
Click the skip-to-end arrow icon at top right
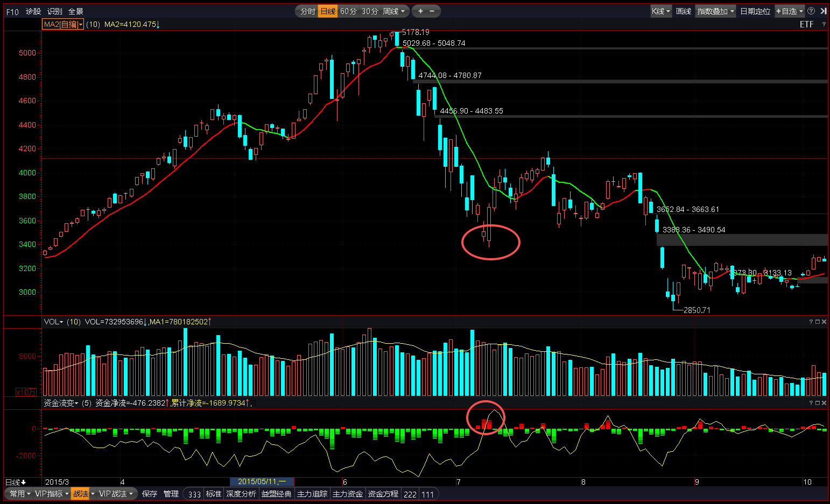(x=823, y=11)
